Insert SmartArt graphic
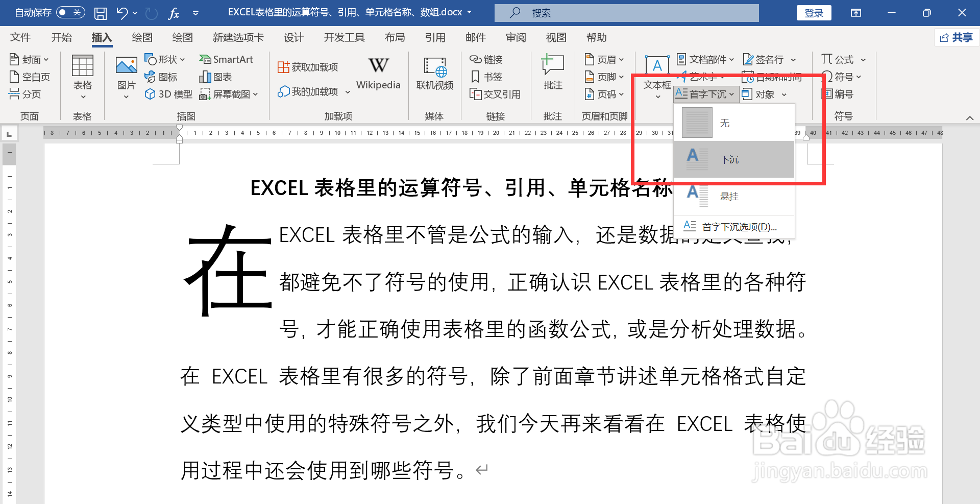Screen dimensions: 980x504 [226, 59]
